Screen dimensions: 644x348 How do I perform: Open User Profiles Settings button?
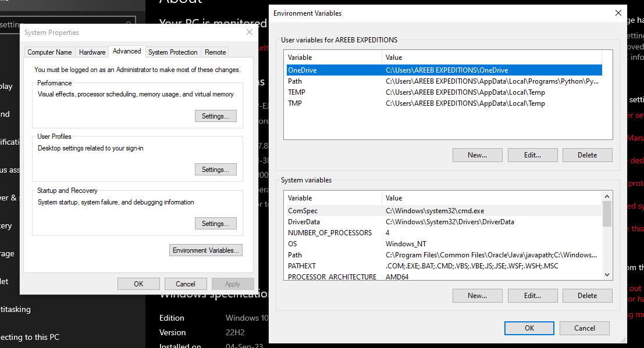(x=215, y=170)
